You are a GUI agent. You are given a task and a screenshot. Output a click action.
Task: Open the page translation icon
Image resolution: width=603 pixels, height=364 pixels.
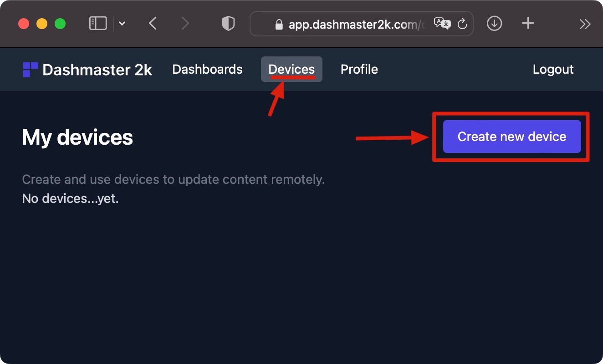click(441, 23)
